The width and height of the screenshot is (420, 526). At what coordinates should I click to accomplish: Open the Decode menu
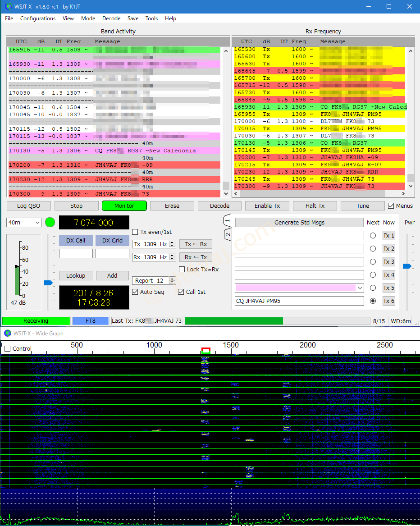point(111,18)
